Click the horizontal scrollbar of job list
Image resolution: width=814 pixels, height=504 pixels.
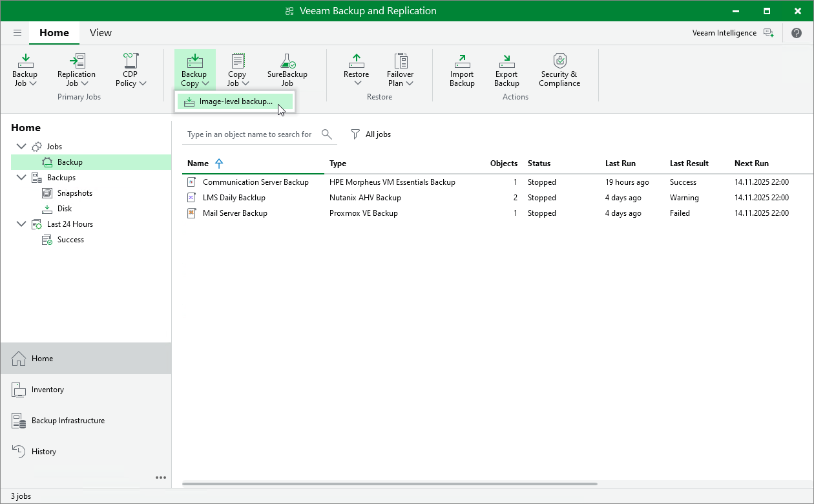coord(390,483)
